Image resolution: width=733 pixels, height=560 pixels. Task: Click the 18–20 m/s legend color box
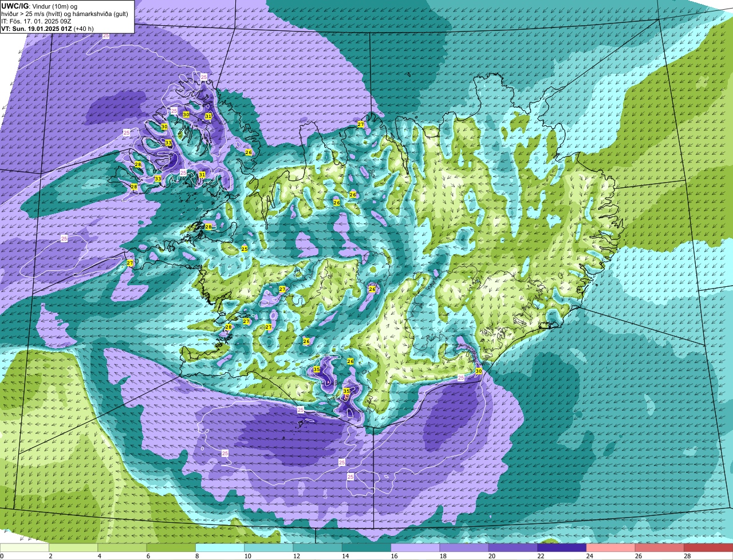(464, 548)
